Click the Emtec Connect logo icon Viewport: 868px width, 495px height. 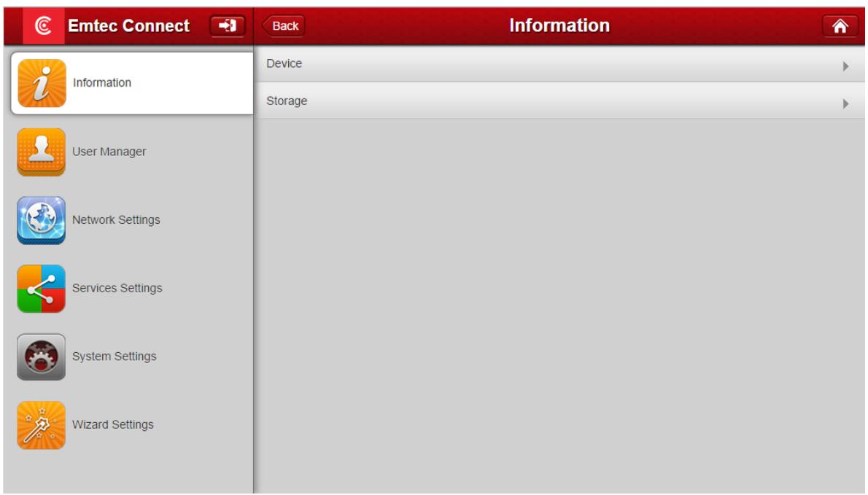[x=43, y=26]
